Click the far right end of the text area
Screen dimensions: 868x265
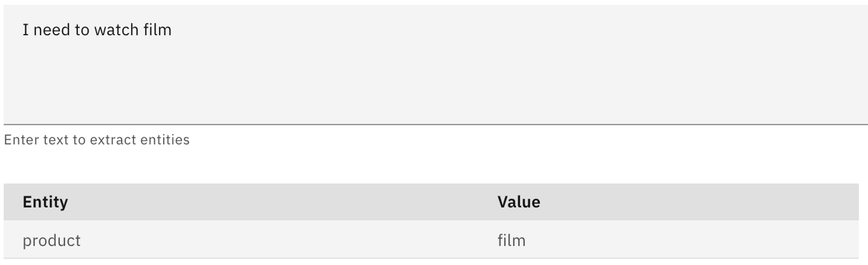tap(851, 65)
